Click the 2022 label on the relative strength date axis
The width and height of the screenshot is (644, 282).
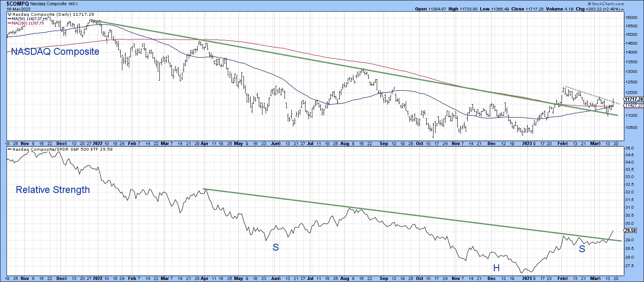click(x=97, y=278)
